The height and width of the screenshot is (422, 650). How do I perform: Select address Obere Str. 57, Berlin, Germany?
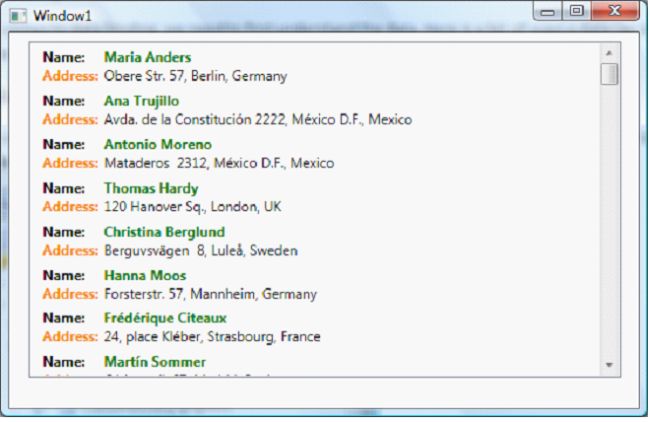click(195, 76)
